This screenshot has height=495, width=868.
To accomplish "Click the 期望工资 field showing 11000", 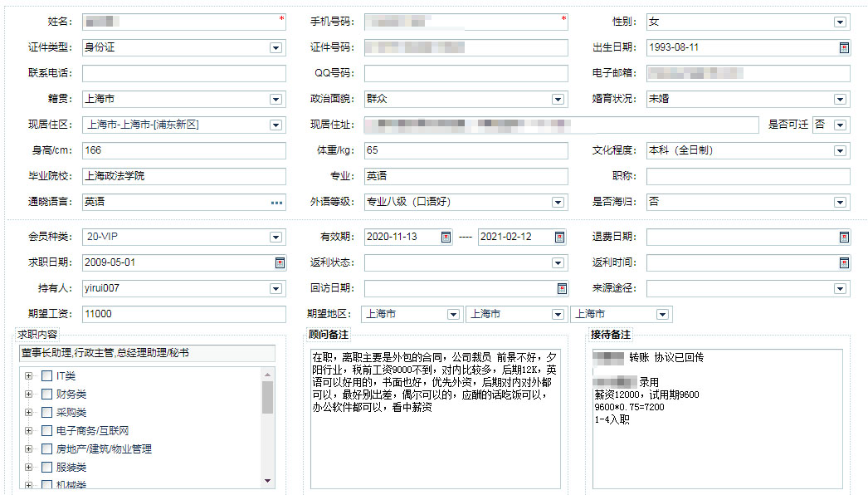I will coord(183,314).
